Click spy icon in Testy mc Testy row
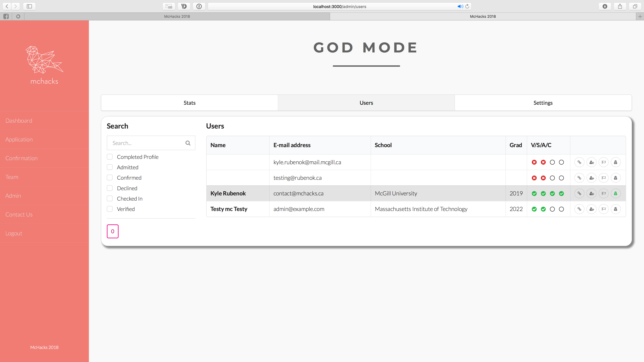 pyautogui.click(x=615, y=209)
